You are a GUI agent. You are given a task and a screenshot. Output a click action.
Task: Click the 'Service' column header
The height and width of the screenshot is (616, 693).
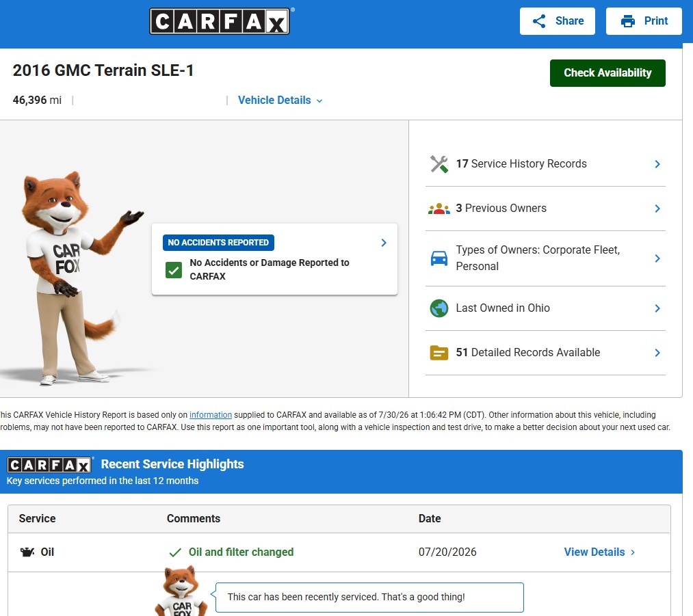click(37, 518)
